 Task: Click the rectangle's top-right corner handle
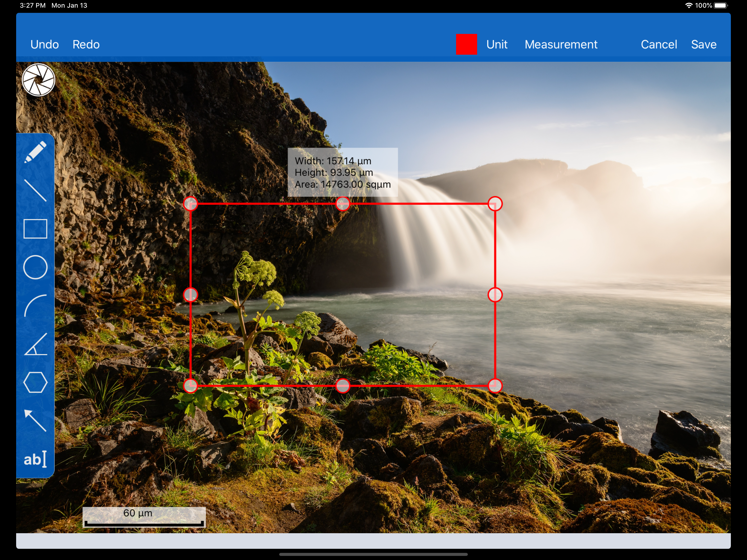click(495, 204)
